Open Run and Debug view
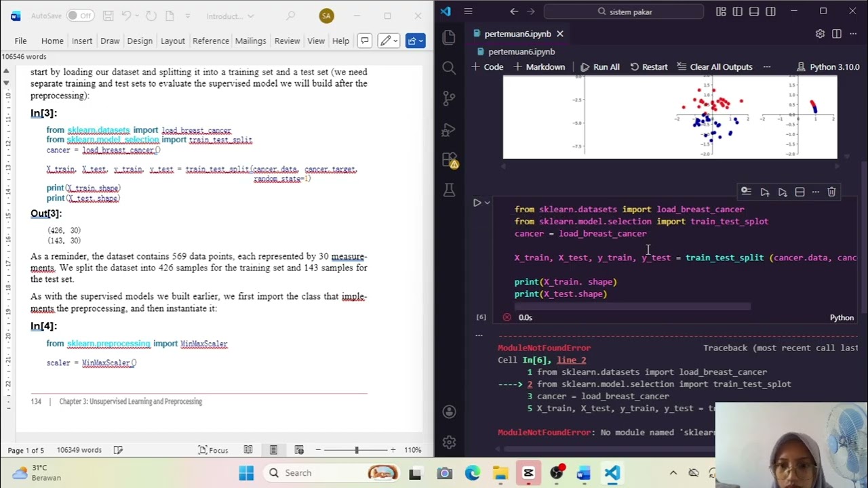868x488 pixels. (449, 129)
